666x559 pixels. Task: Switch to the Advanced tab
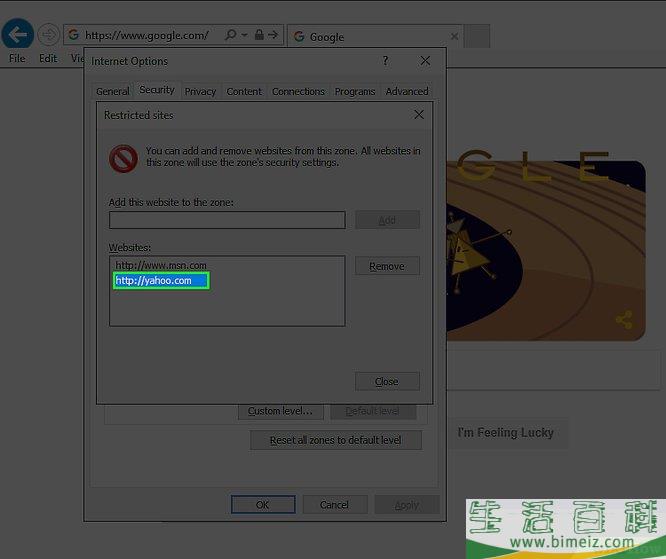pos(406,91)
